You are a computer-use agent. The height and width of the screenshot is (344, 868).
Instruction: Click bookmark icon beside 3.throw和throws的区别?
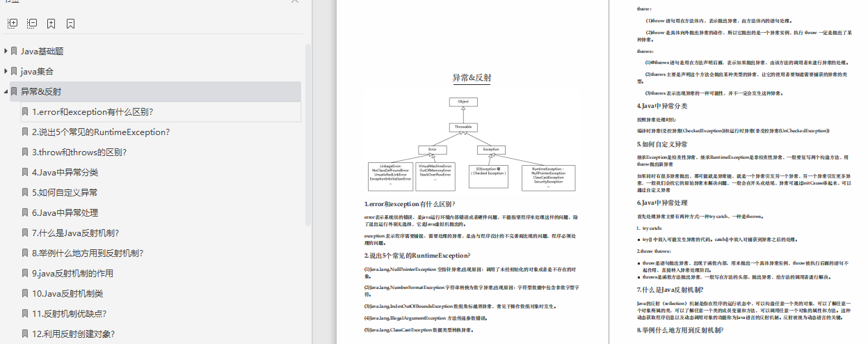[25, 152]
